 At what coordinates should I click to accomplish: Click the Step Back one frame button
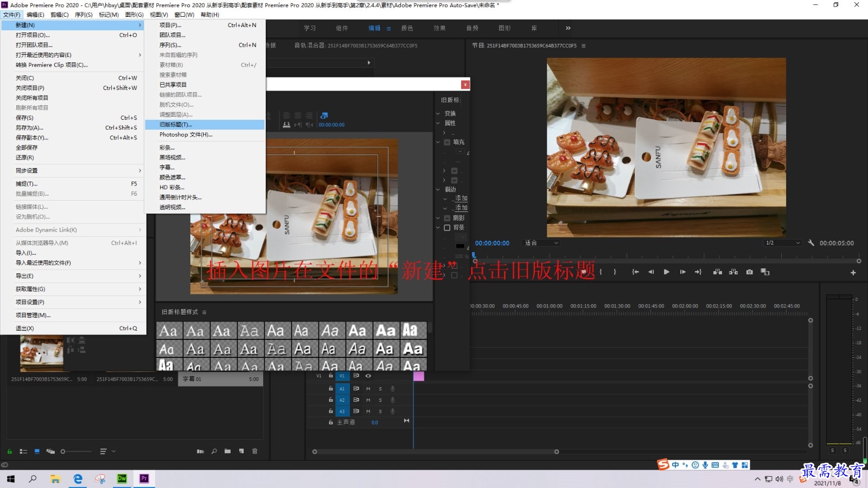[651, 272]
